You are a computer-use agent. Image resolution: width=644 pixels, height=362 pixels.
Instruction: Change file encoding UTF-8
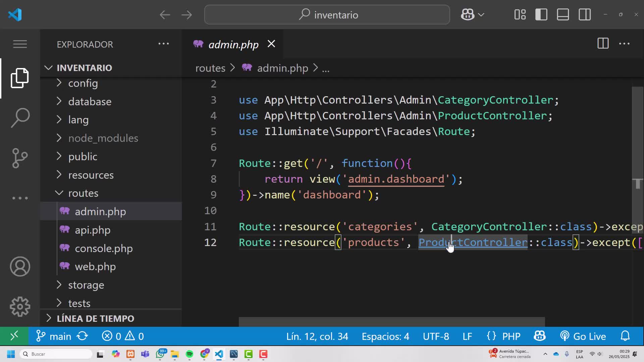436,336
